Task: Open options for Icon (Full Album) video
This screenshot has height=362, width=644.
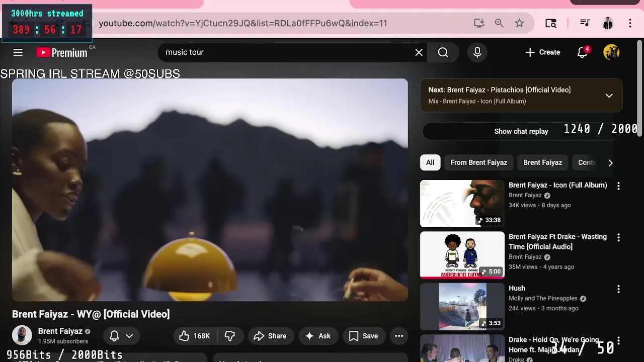Action: [618, 186]
